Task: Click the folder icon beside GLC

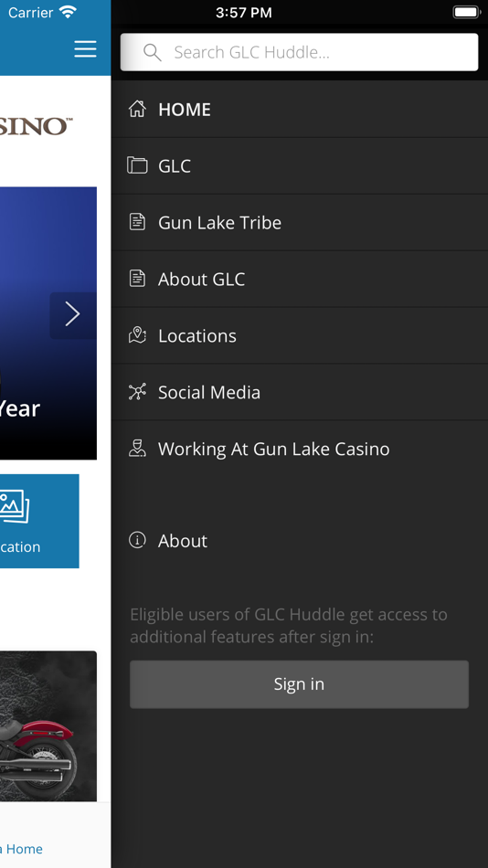Action: point(137,165)
